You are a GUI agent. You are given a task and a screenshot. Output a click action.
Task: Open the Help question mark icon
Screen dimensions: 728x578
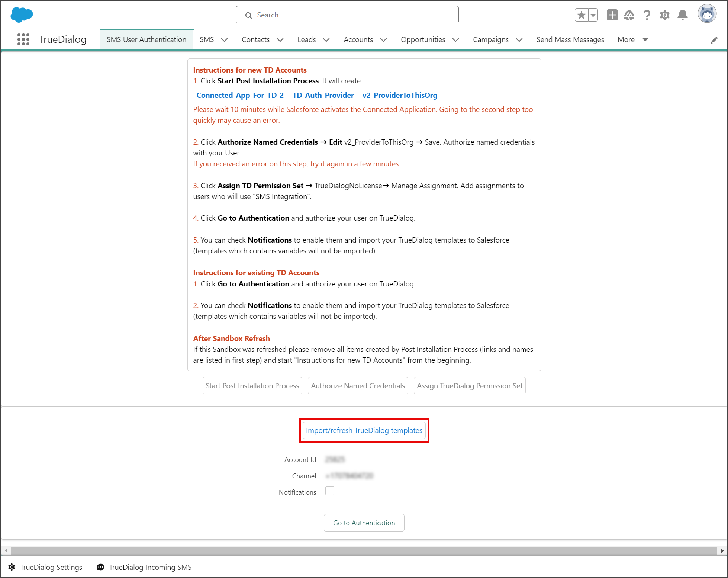(x=647, y=15)
